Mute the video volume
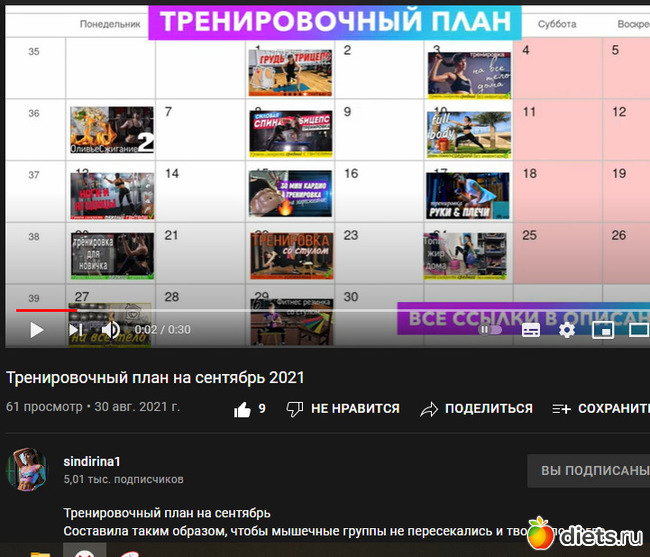The width and height of the screenshot is (650, 557). (x=111, y=329)
